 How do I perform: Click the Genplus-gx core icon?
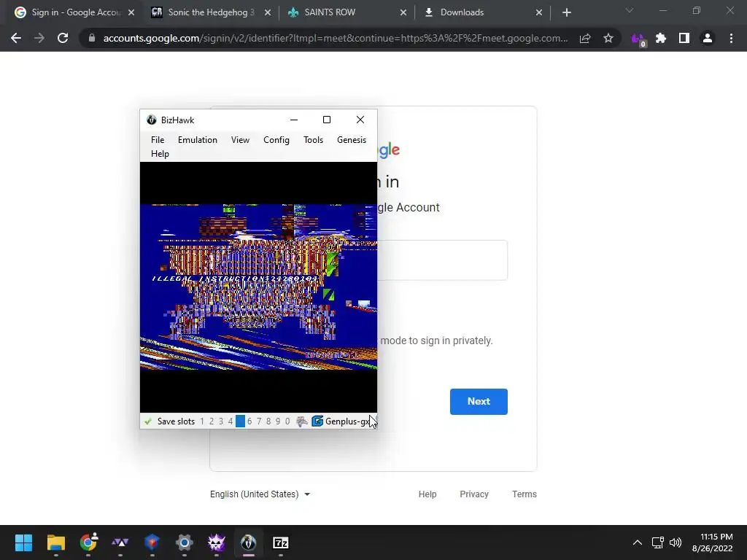pyautogui.click(x=317, y=421)
